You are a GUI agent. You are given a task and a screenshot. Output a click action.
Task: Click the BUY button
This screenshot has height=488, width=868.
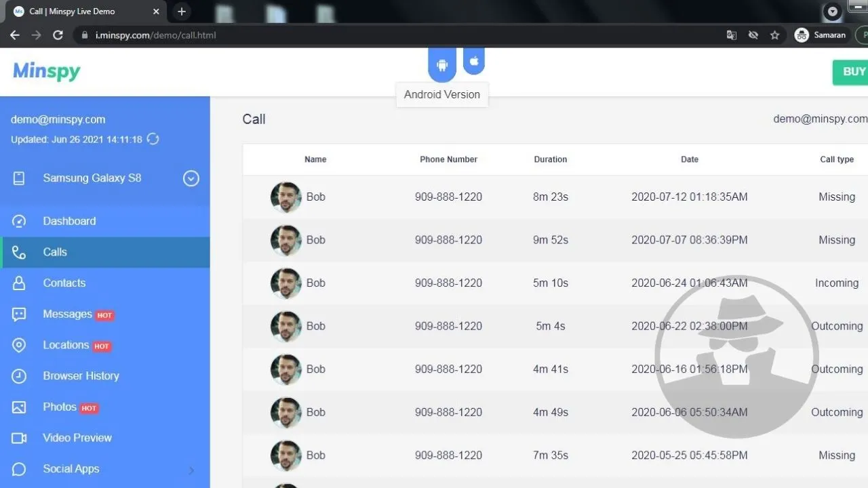(851, 72)
